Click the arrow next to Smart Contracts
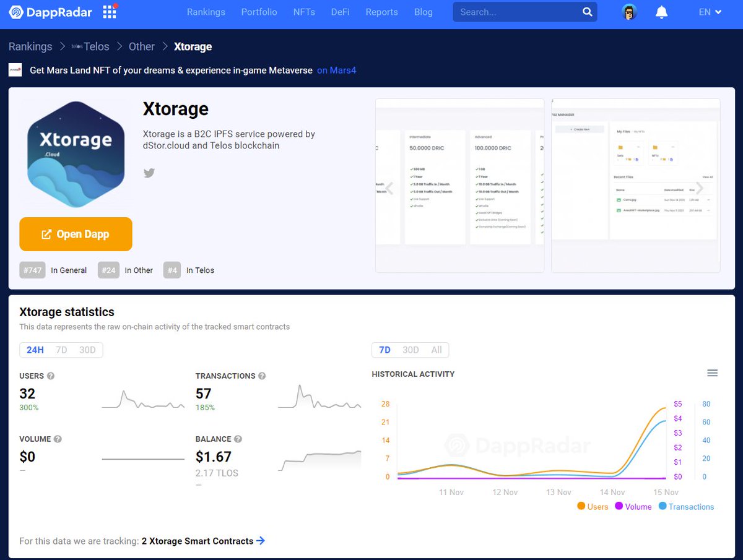The image size is (743, 560). point(261,541)
